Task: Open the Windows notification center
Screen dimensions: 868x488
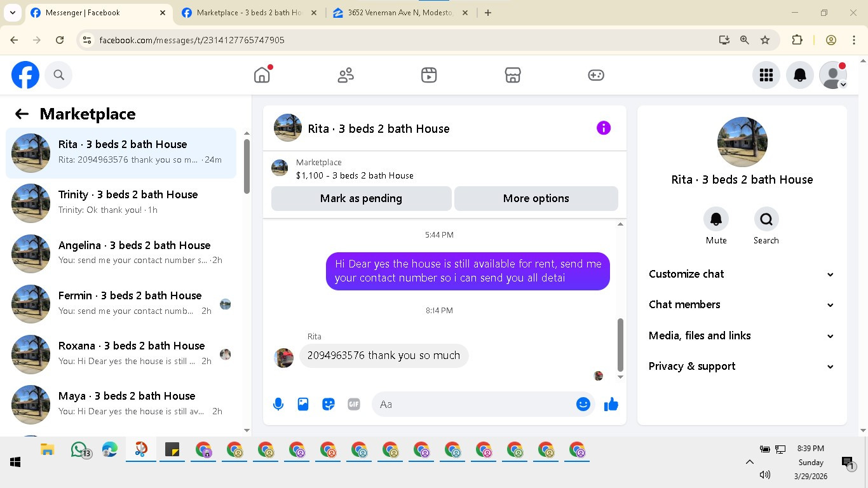Action: pos(848,463)
